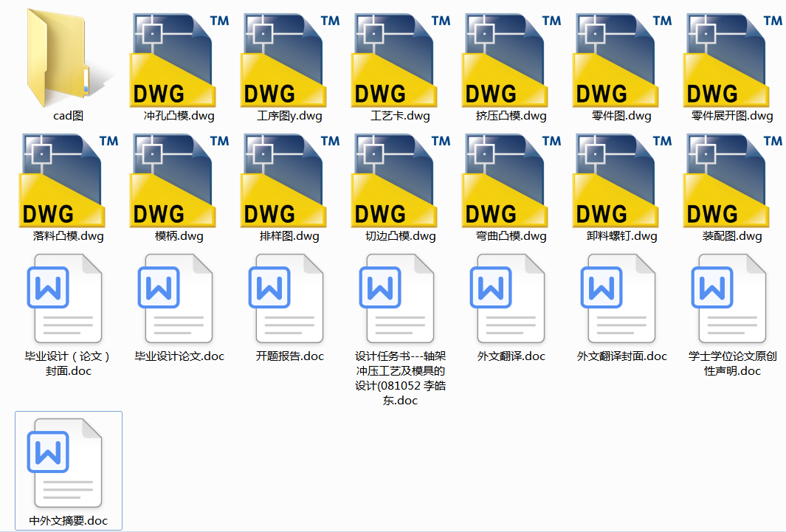Select the 毕业设计论文.doc document icon
Image resolution: width=786 pixels, height=532 pixels.
pyautogui.click(x=176, y=299)
